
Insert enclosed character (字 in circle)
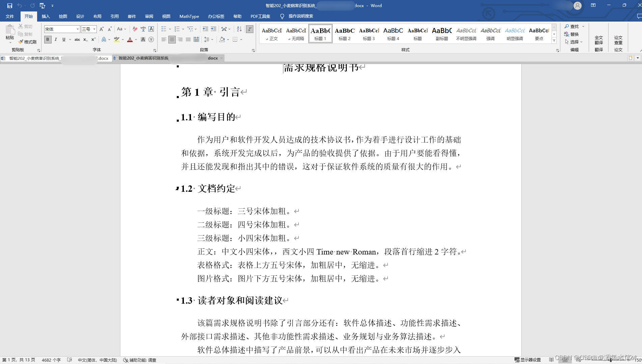[x=151, y=39]
